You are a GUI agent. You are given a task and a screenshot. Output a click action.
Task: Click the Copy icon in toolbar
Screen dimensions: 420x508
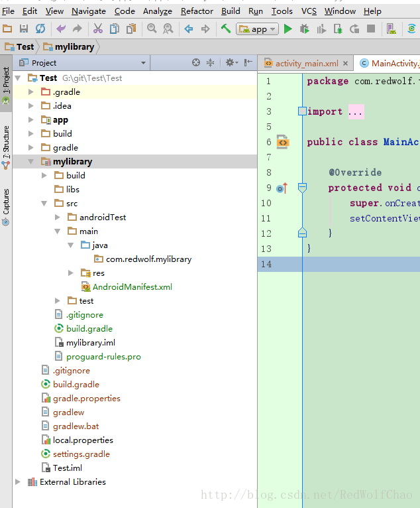(114, 29)
